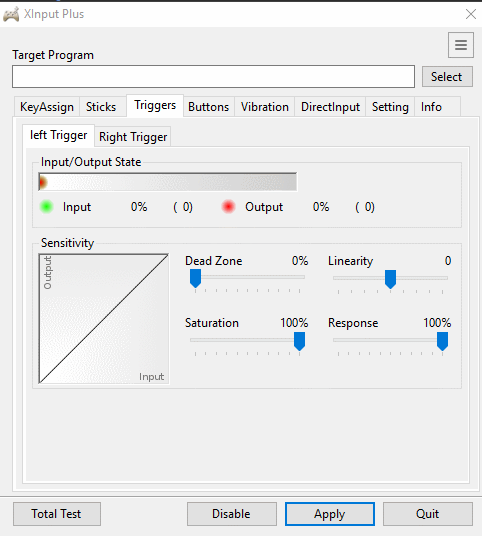Open the DirectInput tab

330,107
